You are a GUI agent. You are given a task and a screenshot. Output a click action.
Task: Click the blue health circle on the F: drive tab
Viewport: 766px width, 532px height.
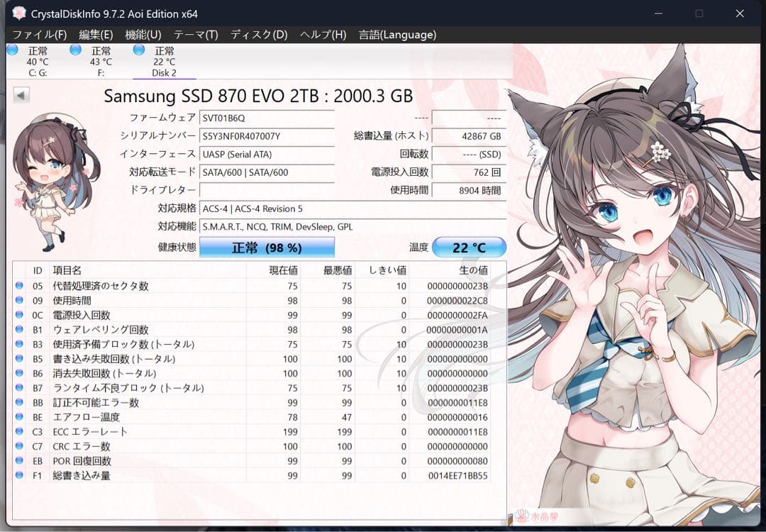coord(74,50)
